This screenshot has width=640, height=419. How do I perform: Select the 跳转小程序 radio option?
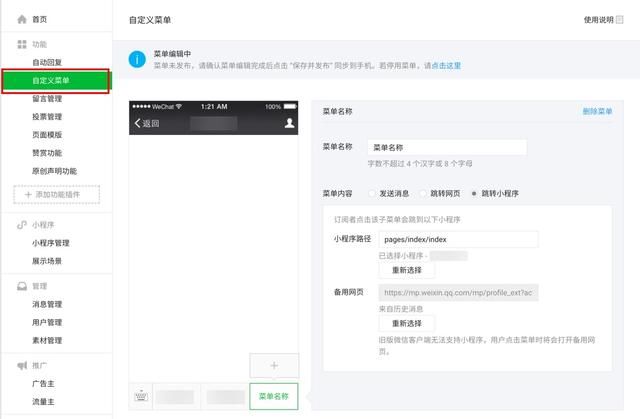click(x=473, y=193)
